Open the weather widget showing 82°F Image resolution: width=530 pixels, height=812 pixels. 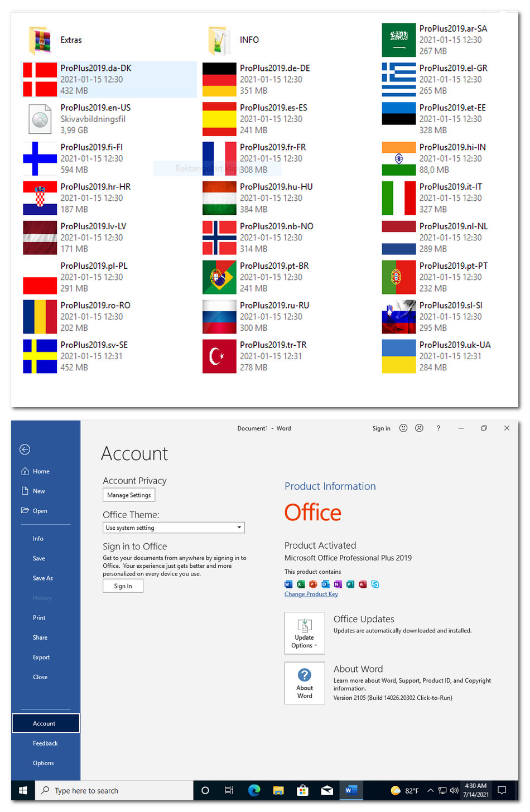[x=405, y=790]
